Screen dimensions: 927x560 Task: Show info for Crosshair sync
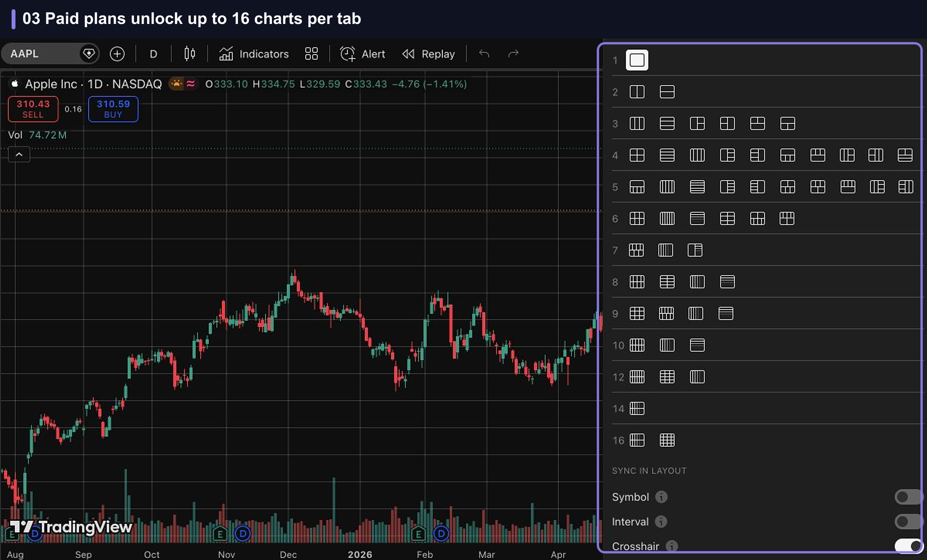672,546
